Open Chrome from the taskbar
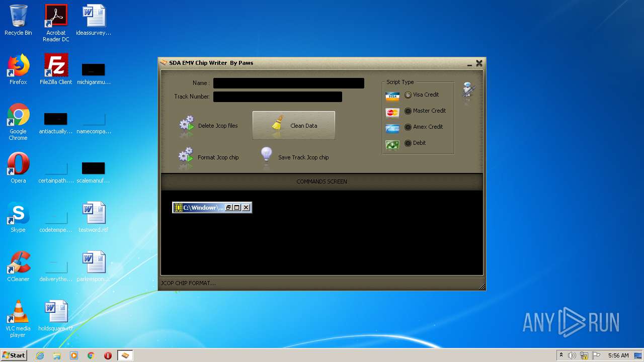Screen dimensions: 644x362 click(x=91, y=355)
